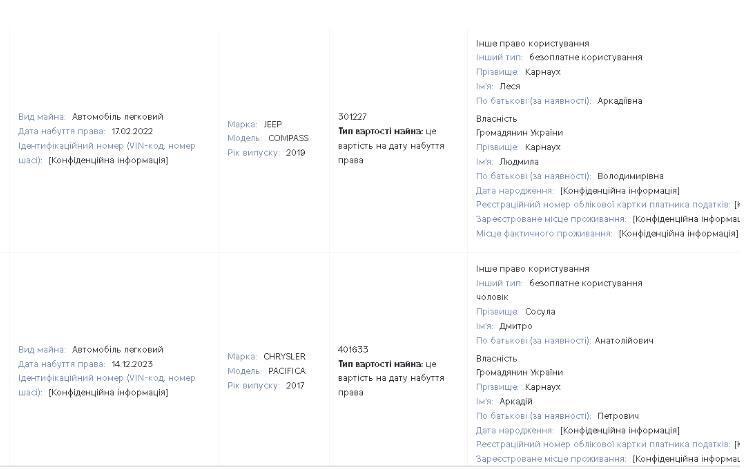
Task: Click the word чоловік
Action: coord(492,297)
